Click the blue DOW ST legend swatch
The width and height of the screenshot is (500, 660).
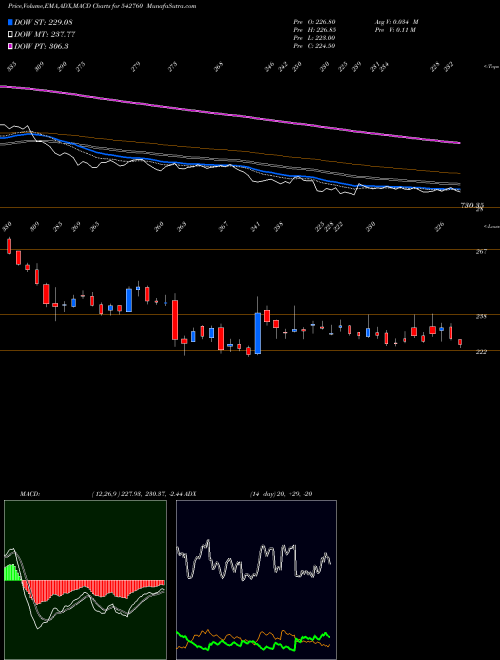[x=10, y=22]
